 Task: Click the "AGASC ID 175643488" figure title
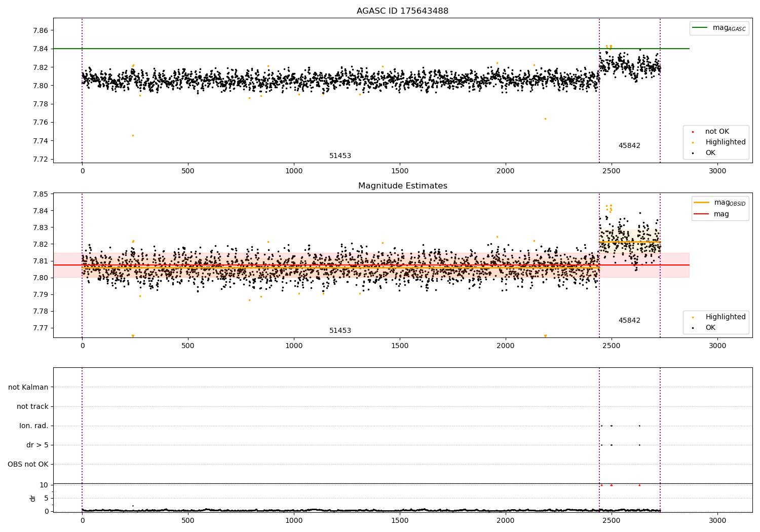402,11
